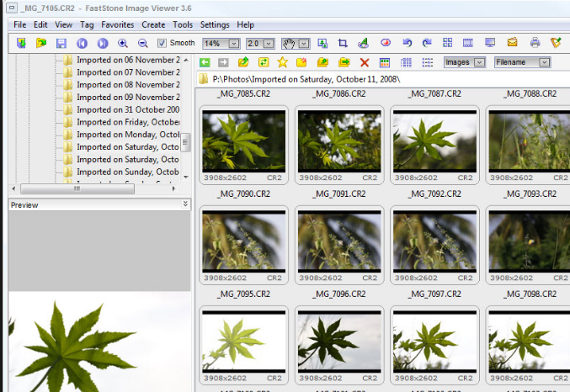The image size is (570, 392).
Task: Save the image with the floppy icon
Action: (61, 43)
